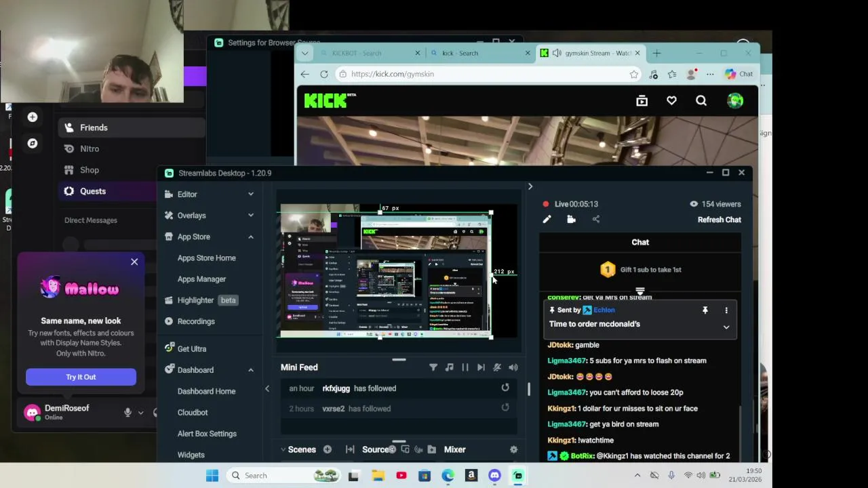Replay the rkfxjugg follow alert
This screenshot has width=868, height=488.
coord(505,388)
